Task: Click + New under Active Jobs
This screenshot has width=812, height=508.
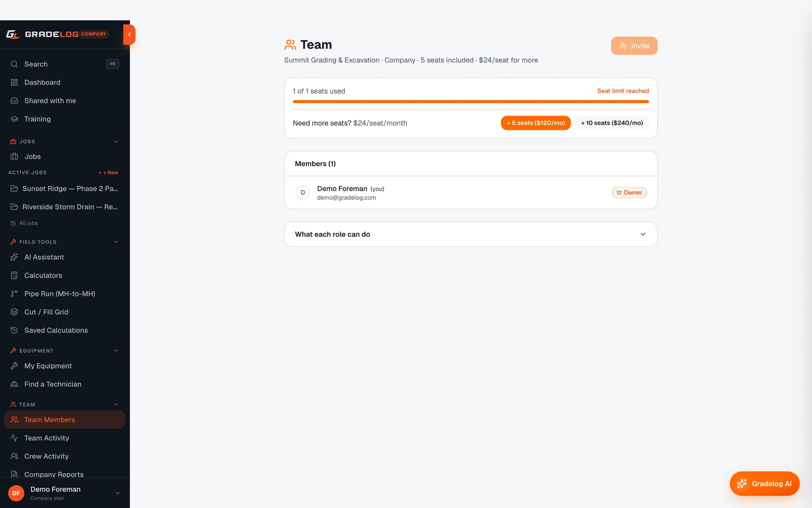Action: tap(108, 173)
